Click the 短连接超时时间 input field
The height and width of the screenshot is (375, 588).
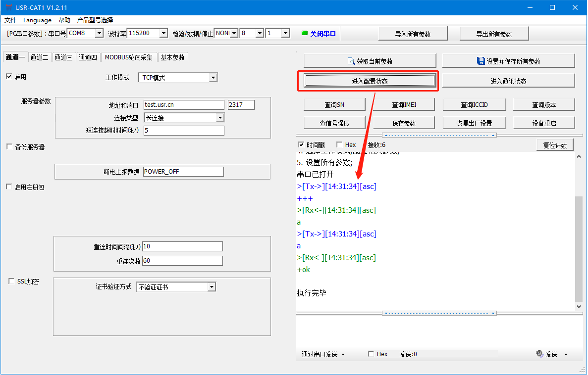(184, 131)
